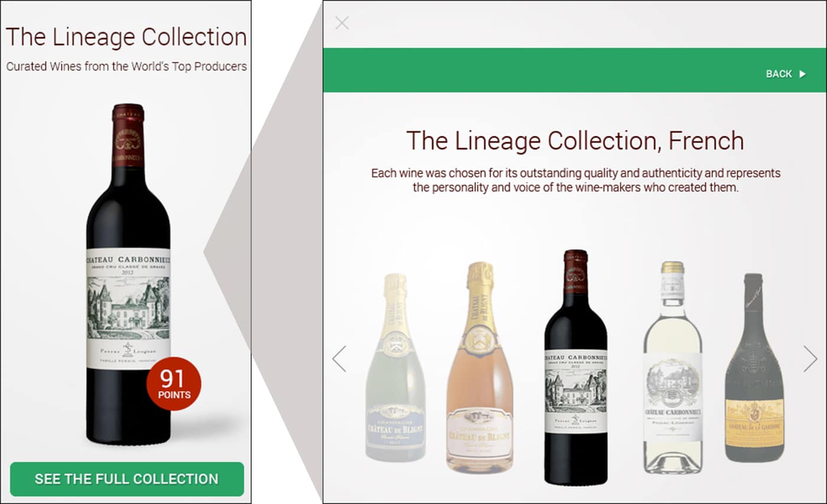Choose the red Chateau Carbonnieux 2012 in the carousel
The height and width of the screenshot is (504, 827).
[x=575, y=367]
